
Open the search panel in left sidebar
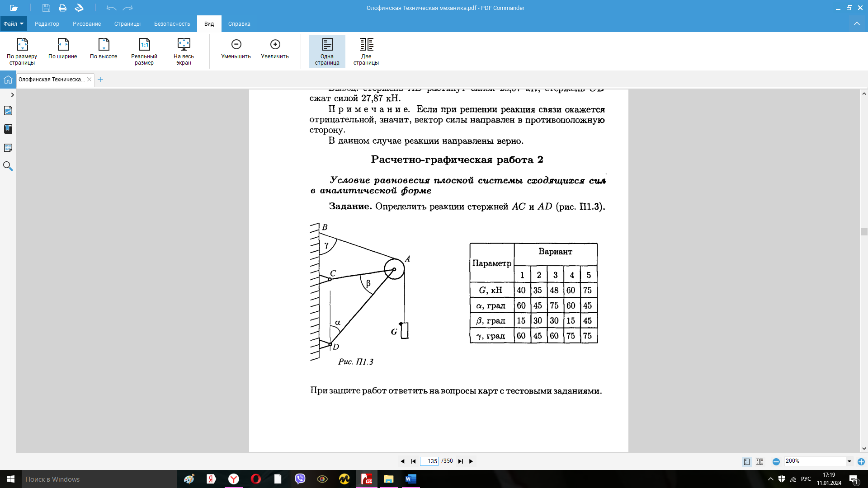pyautogui.click(x=8, y=166)
